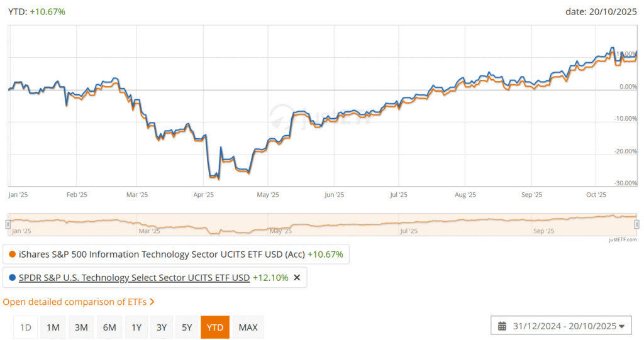Select the 1M time period
Viewport: 644px width, 340px height.
coord(53,327)
